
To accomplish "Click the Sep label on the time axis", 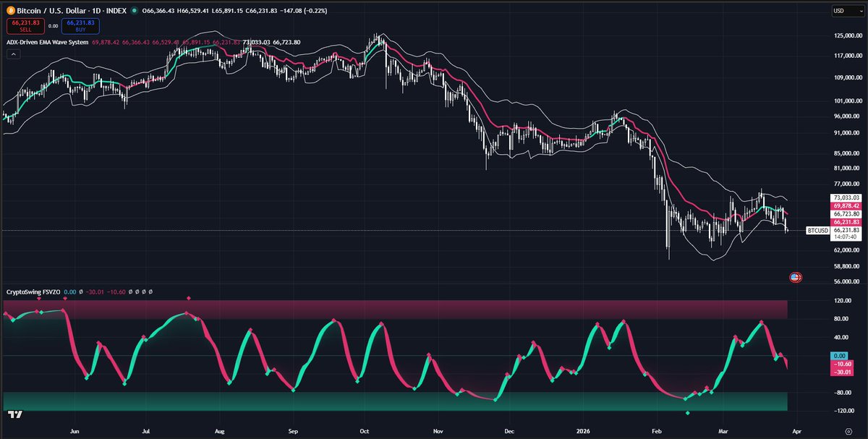I will pos(293,430).
